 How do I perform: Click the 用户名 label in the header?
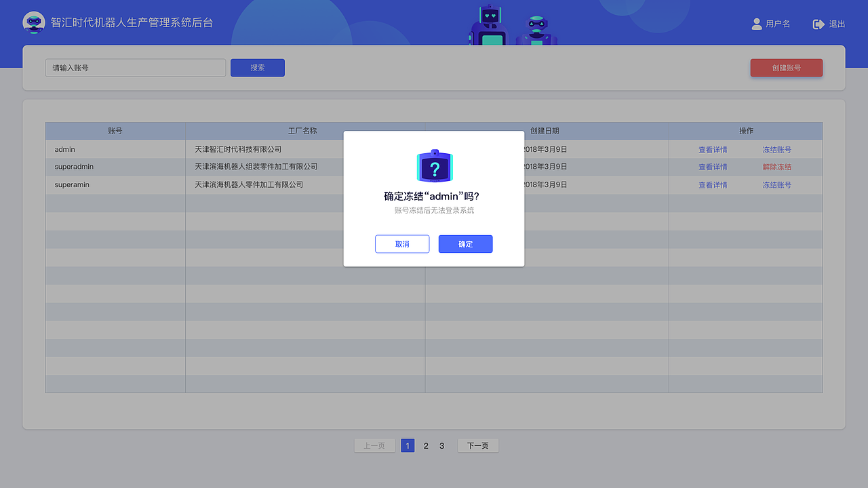778,24
